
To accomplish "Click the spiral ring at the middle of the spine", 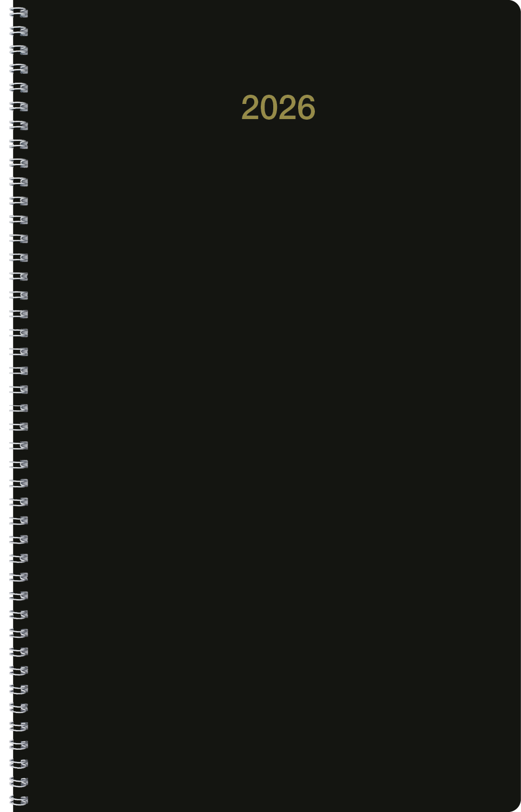I will point(19,408).
